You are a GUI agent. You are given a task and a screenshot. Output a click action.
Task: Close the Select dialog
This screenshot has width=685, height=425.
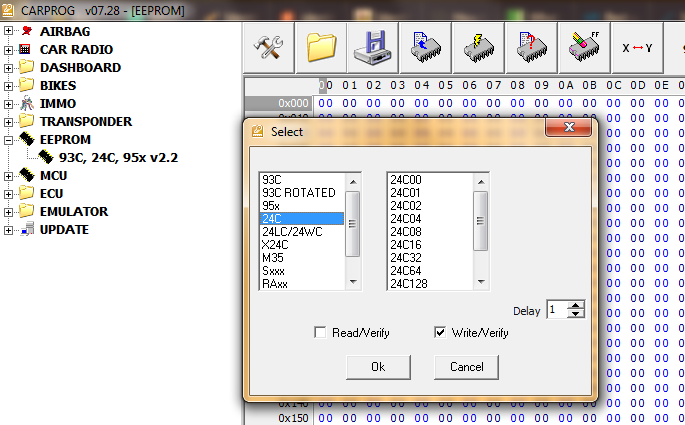click(569, 127)
